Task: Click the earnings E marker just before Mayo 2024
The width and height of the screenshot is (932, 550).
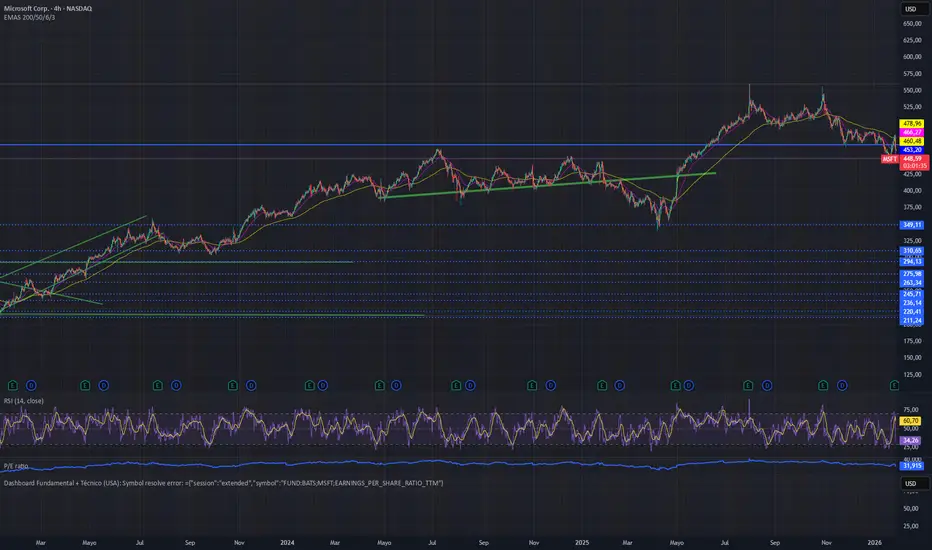Action: pyautogui.click(x=380, y=385)
